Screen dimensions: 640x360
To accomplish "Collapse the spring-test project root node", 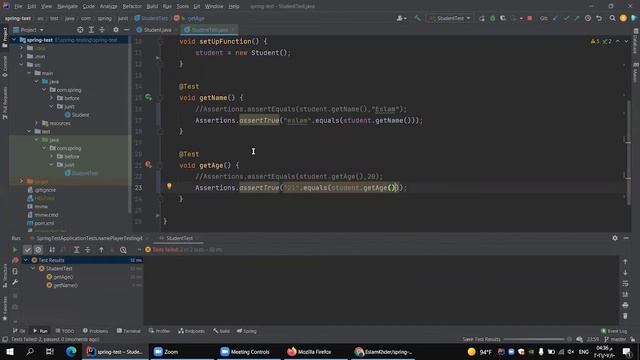I will click(14, 40).
